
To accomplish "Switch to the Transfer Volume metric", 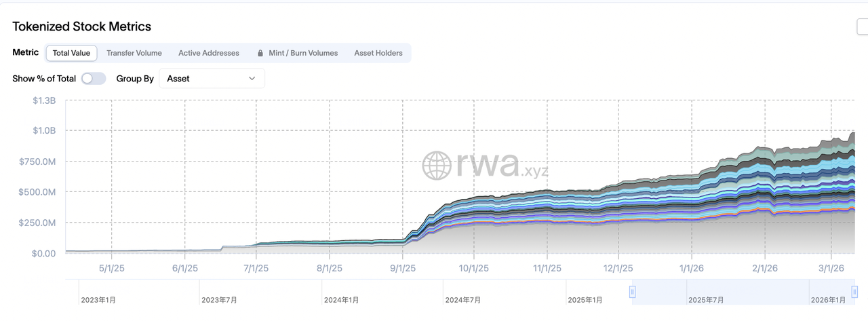I will click(134, 53).
